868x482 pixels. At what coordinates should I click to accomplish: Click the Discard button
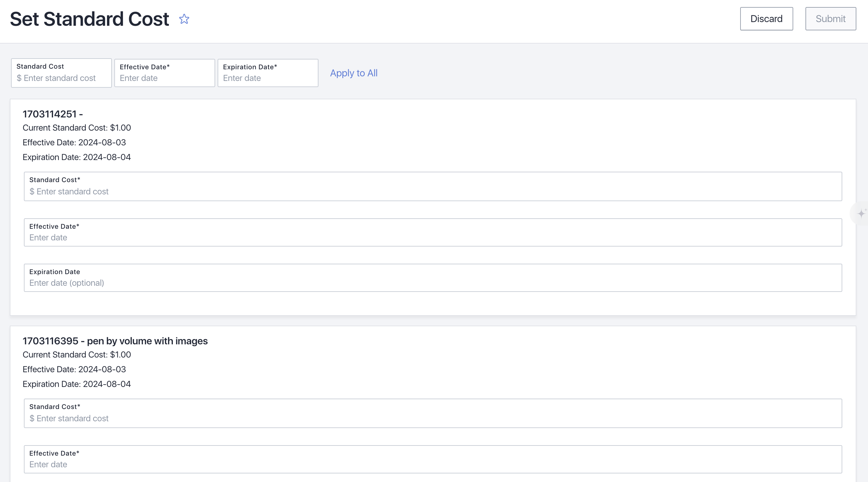click(x=766, y=19)
